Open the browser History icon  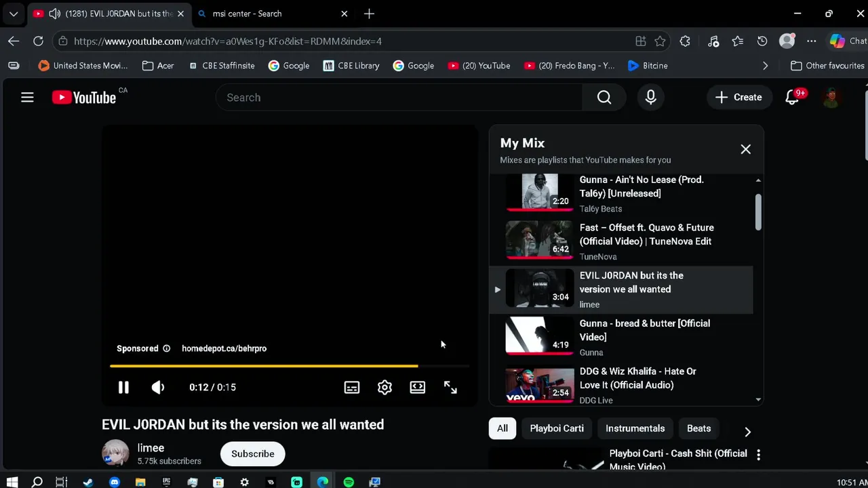(x=762, y=41)
